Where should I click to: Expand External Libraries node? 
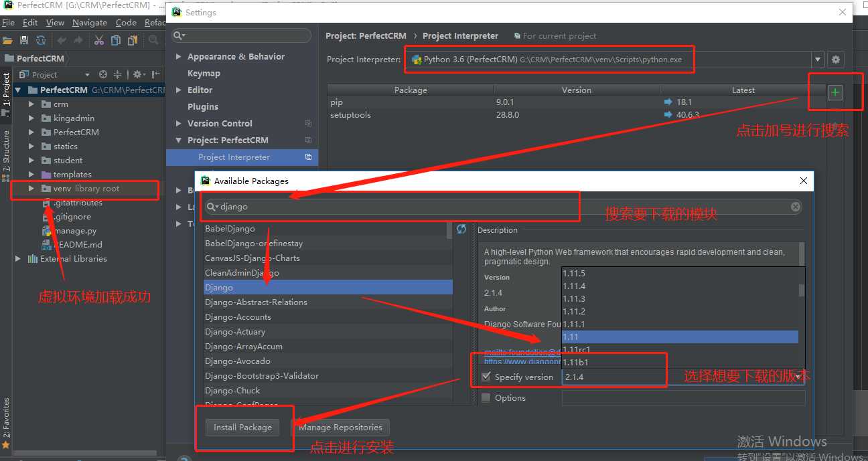(18, 259)
